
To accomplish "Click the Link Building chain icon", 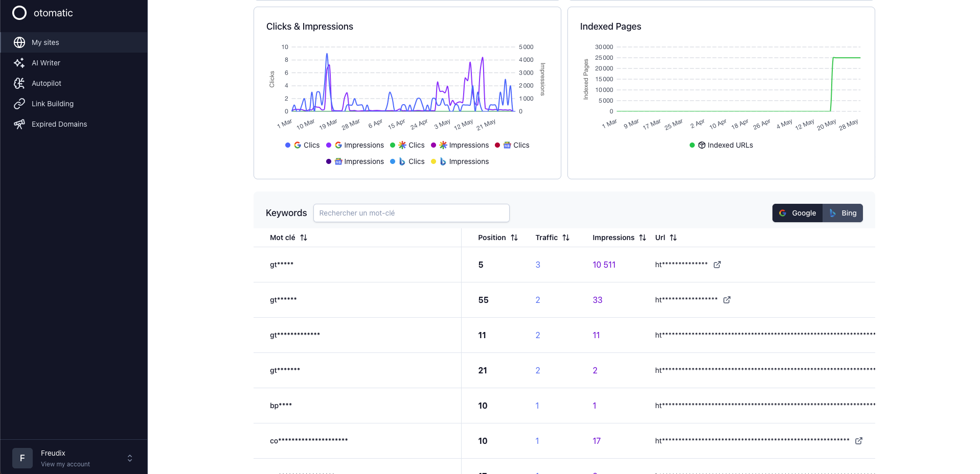I will (x=19, y=104).
